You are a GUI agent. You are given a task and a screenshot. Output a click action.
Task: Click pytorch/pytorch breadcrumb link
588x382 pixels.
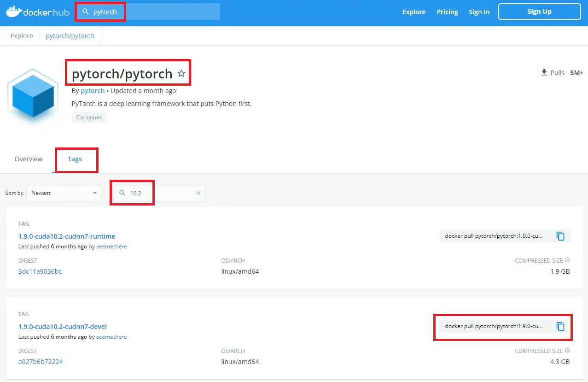(x=70, y=36)
